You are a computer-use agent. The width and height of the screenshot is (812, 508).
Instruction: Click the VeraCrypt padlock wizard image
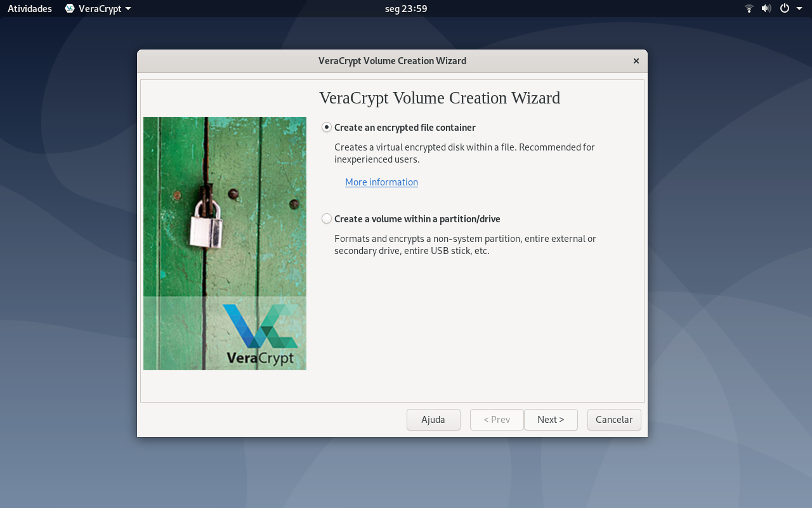tap(225, 243)
